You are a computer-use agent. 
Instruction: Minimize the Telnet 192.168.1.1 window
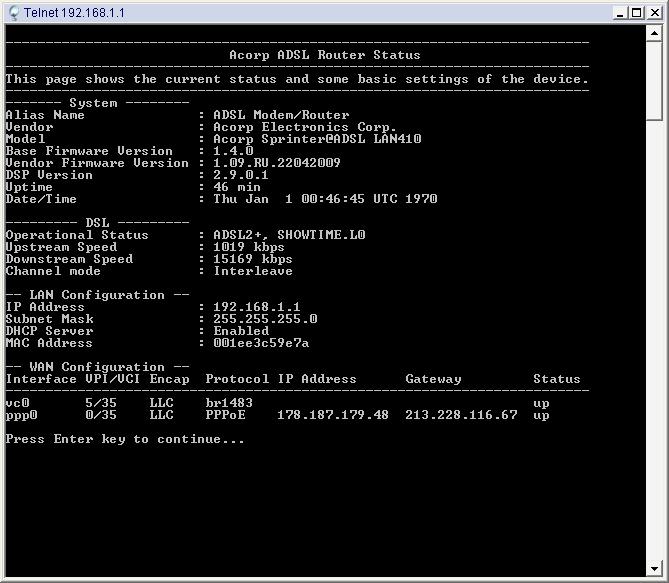pos(620,13)
